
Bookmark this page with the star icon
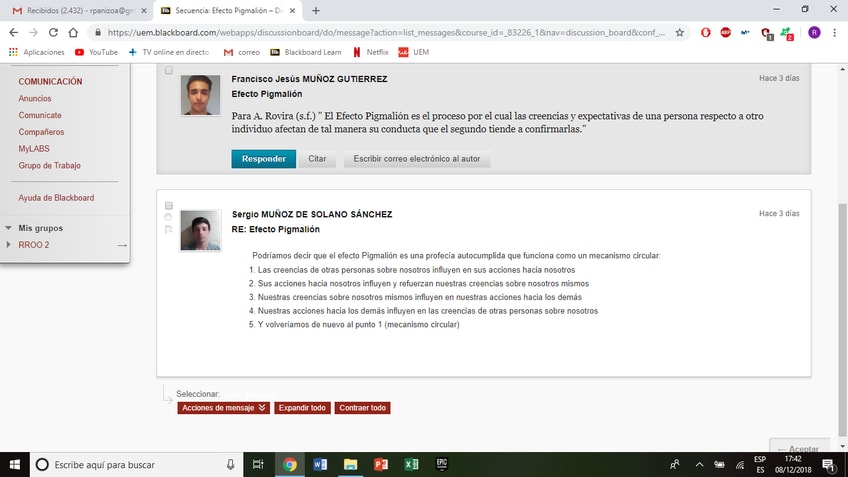[680, 32]
